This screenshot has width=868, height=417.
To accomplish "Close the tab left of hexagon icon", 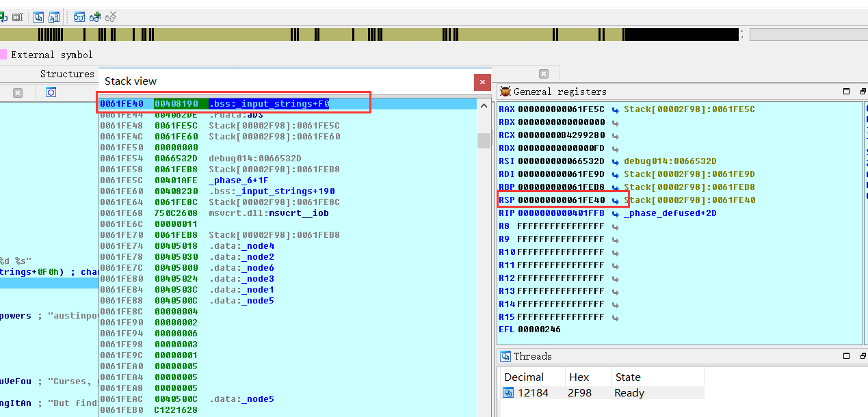I will [18, 92].
